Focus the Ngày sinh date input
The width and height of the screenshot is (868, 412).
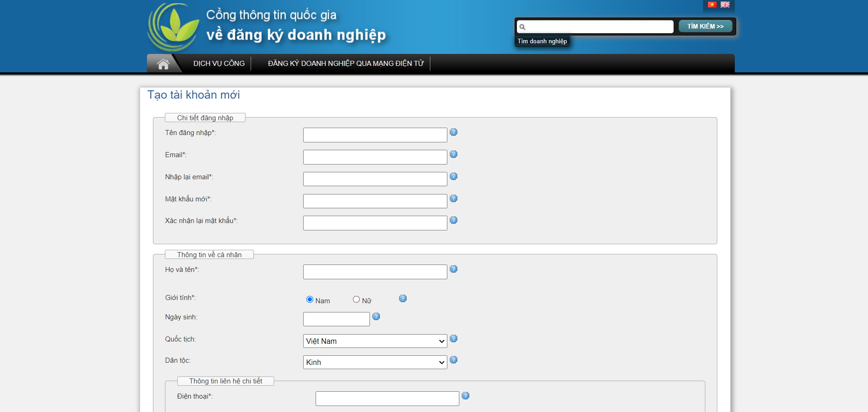(336, 319)
